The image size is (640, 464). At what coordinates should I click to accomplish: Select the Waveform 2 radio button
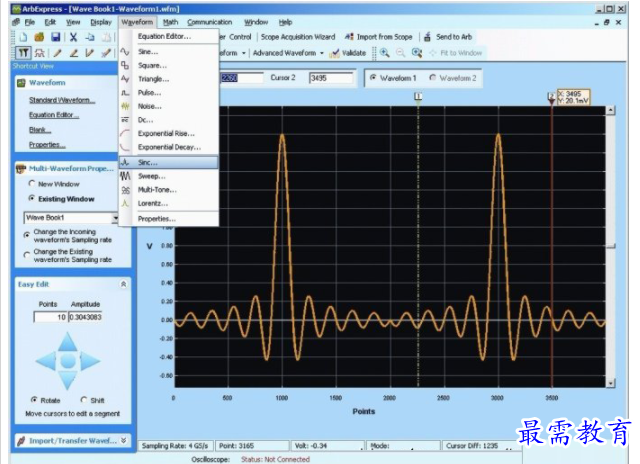(x=433, y=77)
